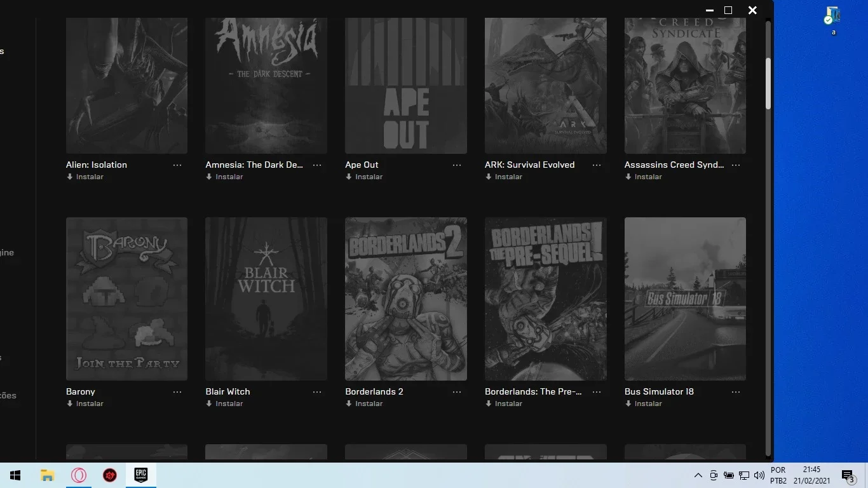This screenshot has width=868, height=488.
Task: Open the Windows Start menu
Action: click(15, 475)
